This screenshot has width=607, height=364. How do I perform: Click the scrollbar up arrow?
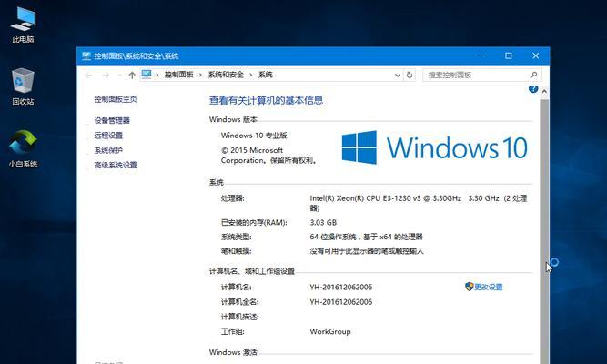pos(544,91)
